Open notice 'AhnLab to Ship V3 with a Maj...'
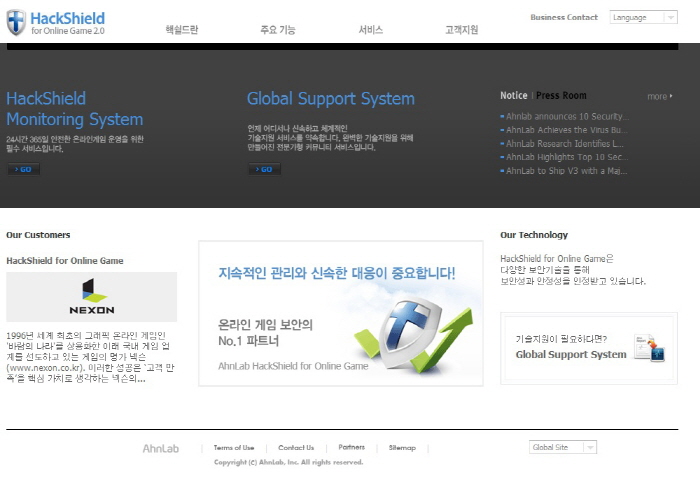Viewport: 700px width, 500px height. coord(566,171)
